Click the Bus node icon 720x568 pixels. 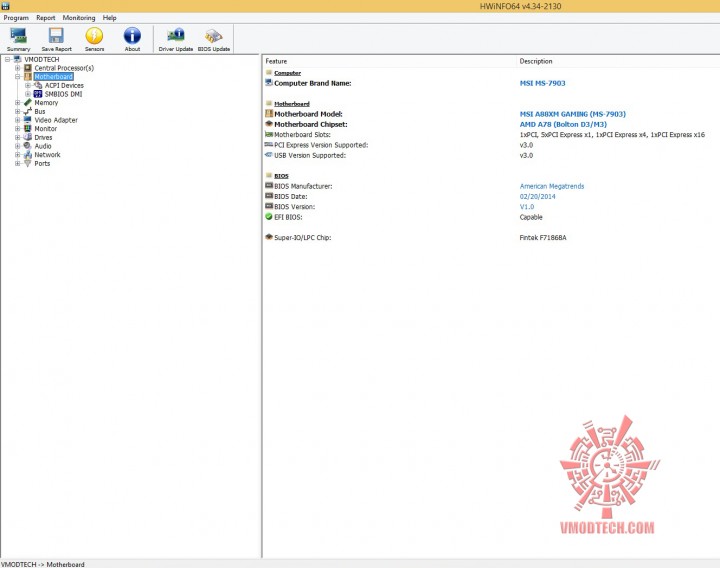click(x=28, y=111)
